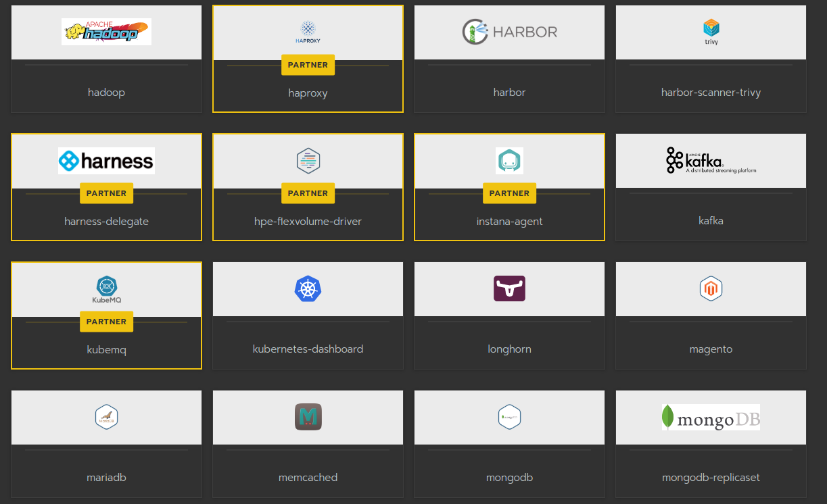This screenshot has height=504, width=827.
Task: Click the mongoDB leaf logo
Action: [711, 417]
